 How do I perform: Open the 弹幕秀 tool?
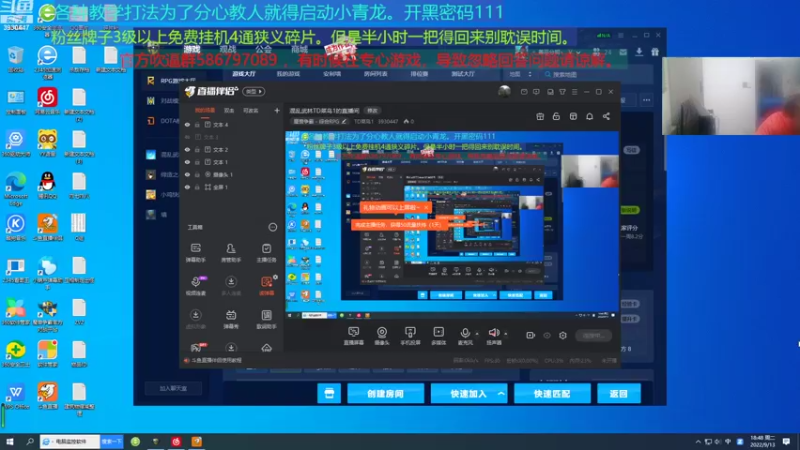tap(231, 319)
